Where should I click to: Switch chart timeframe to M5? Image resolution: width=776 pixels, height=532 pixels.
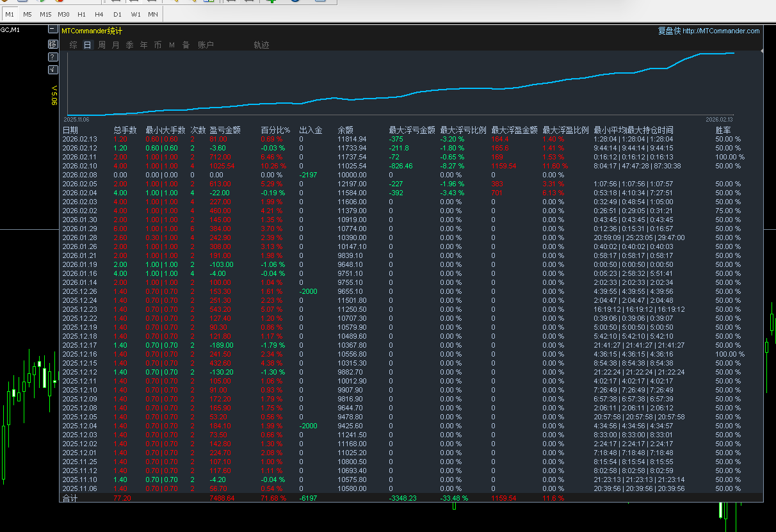coord(28,14)
